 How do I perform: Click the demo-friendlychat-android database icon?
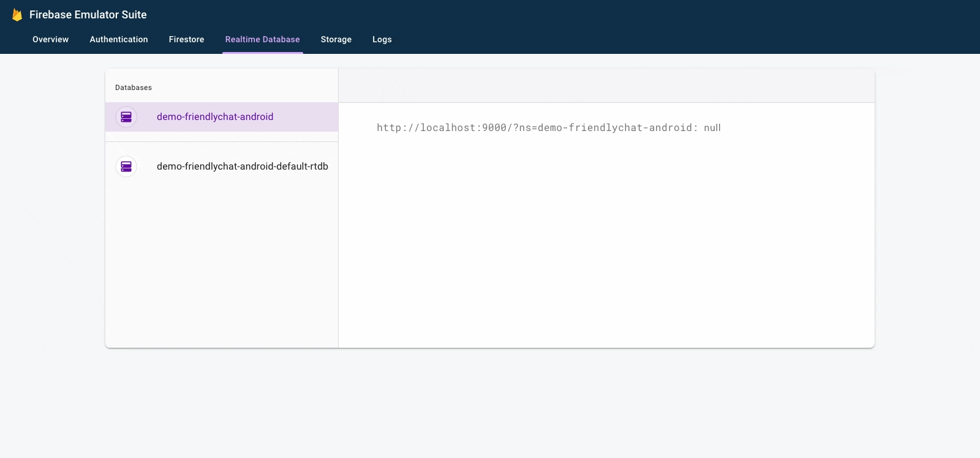pyautogui.click(x=126, y=117)
